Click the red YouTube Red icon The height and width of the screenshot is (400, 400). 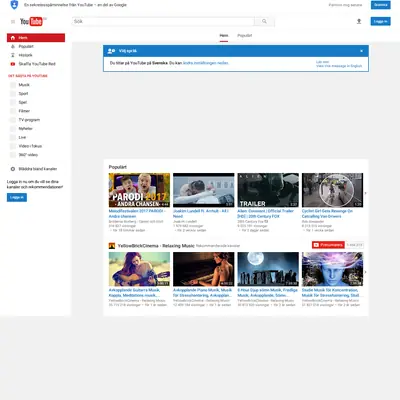click(13, 64)
